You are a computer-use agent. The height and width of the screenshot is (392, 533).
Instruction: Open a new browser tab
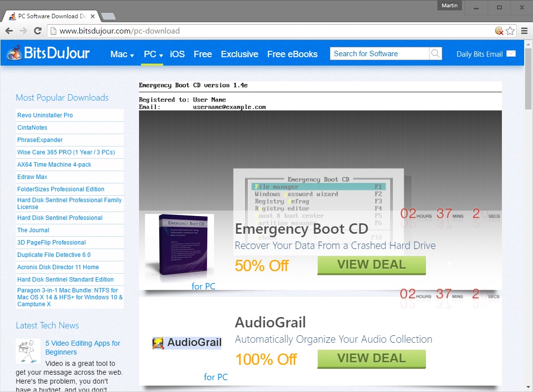click(x=108, y=16)
